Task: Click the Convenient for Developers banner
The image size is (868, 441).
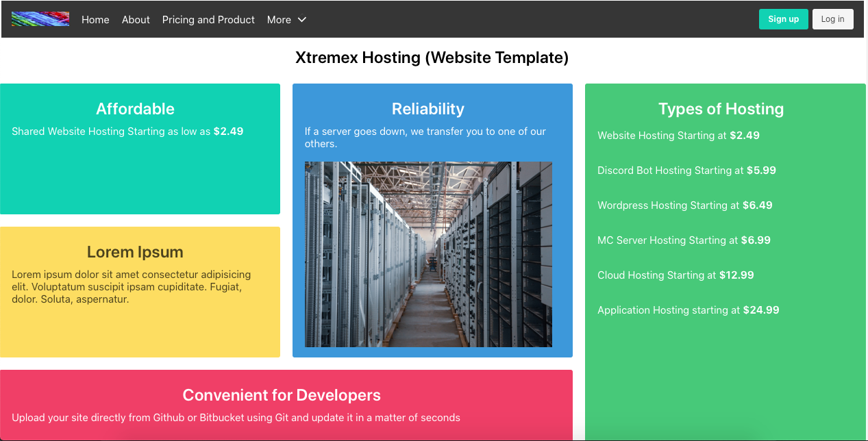Action: [x=282, y=395]
